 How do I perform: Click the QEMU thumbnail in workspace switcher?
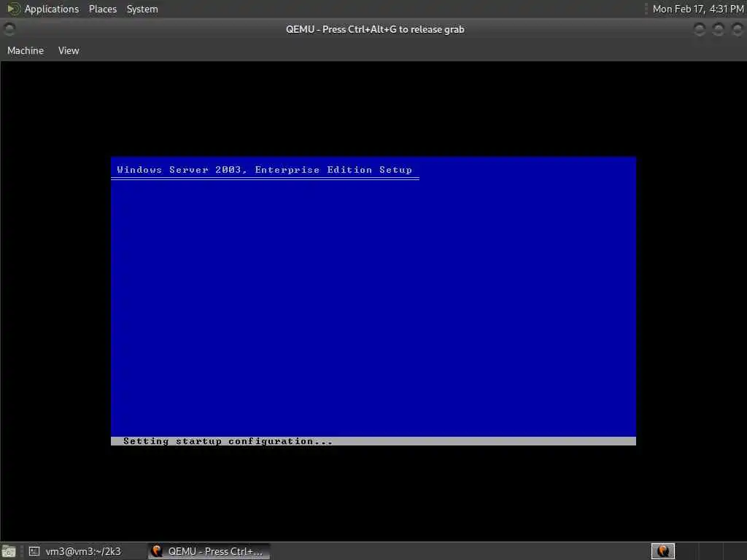tap(662, 551)
